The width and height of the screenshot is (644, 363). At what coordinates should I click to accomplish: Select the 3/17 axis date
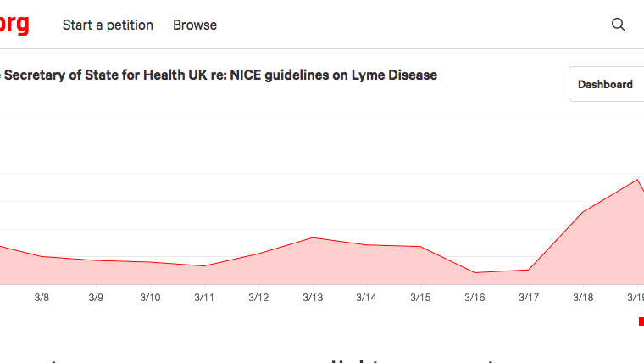coord(529,298)
